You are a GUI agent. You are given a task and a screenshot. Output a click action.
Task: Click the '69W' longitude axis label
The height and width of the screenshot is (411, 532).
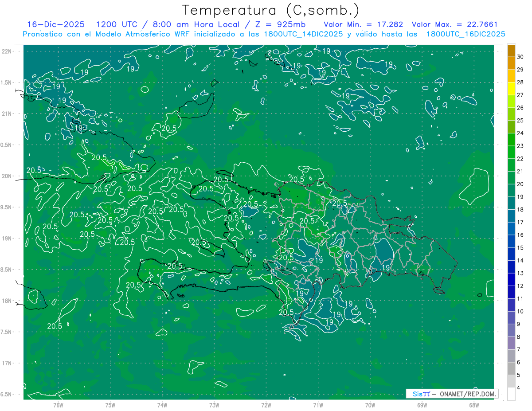(422, 406)
